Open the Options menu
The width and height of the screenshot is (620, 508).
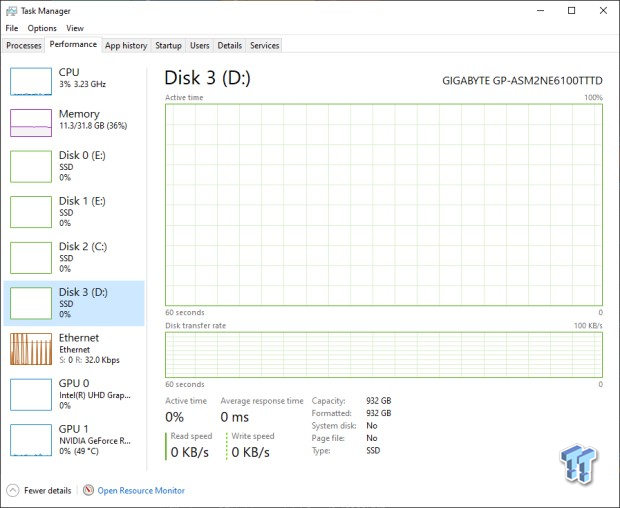click(42, 28)
